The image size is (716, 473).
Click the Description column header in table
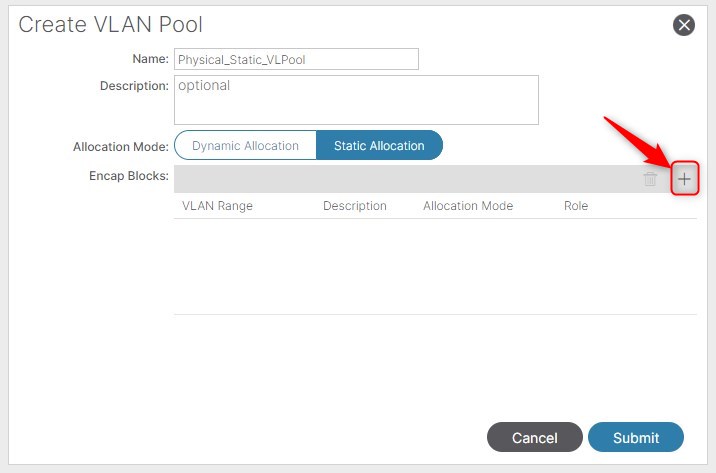pos(354,206)
